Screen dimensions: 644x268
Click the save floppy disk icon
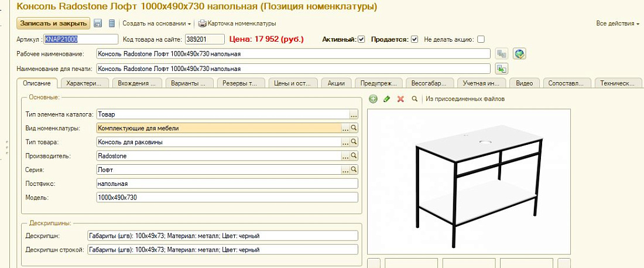pyautogui.click(x=98, y=23)
